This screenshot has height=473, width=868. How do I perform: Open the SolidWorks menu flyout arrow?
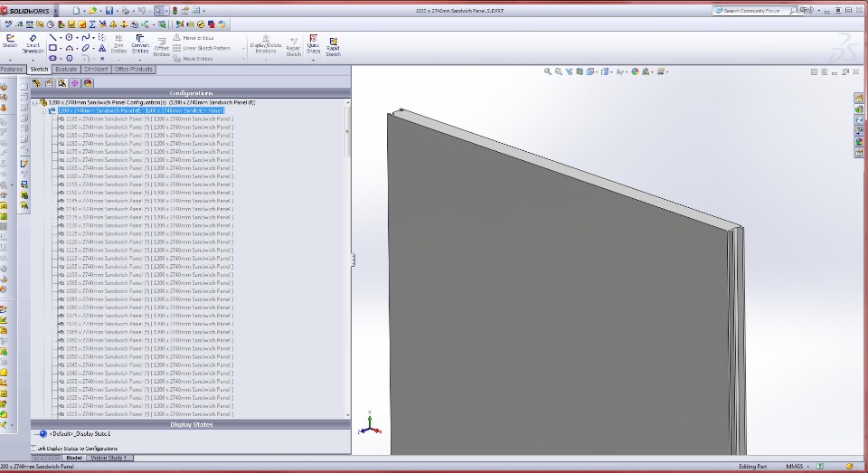tap(56, 11)
